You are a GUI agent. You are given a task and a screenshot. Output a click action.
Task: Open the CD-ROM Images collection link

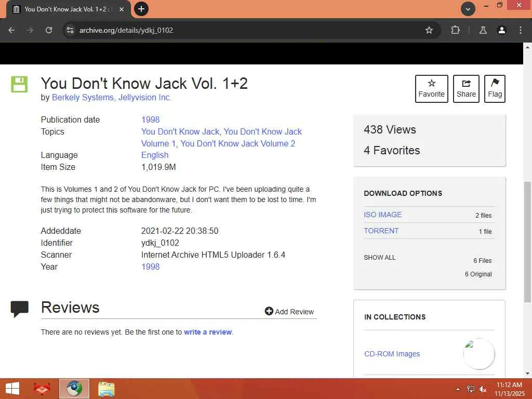(392, 354)
